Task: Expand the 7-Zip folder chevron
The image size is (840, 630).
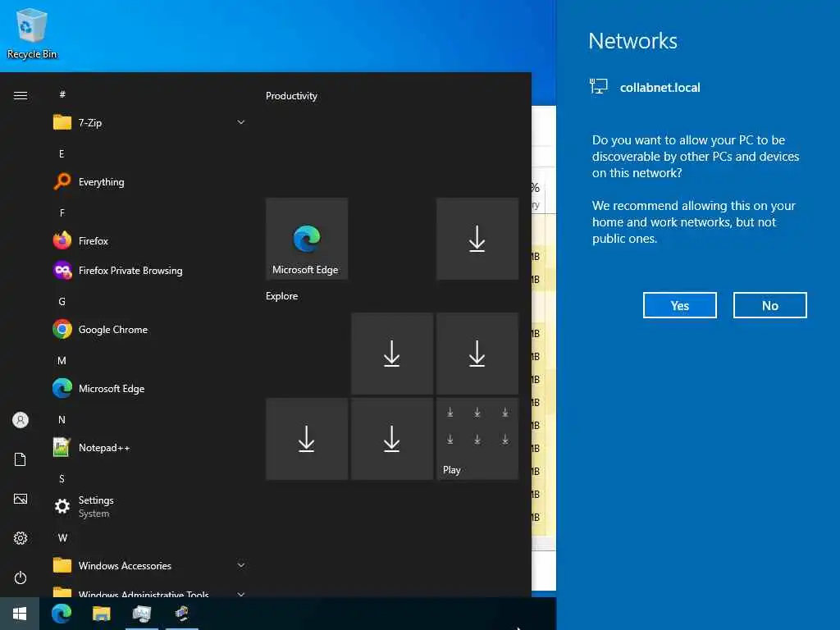Action: click(x=241, y=122)
